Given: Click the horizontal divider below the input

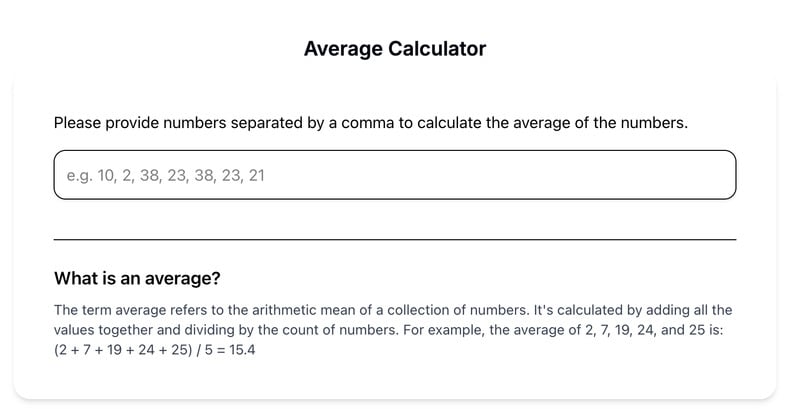Looking at the screenshot, I should pyautogui.click(x=394, y=240).
